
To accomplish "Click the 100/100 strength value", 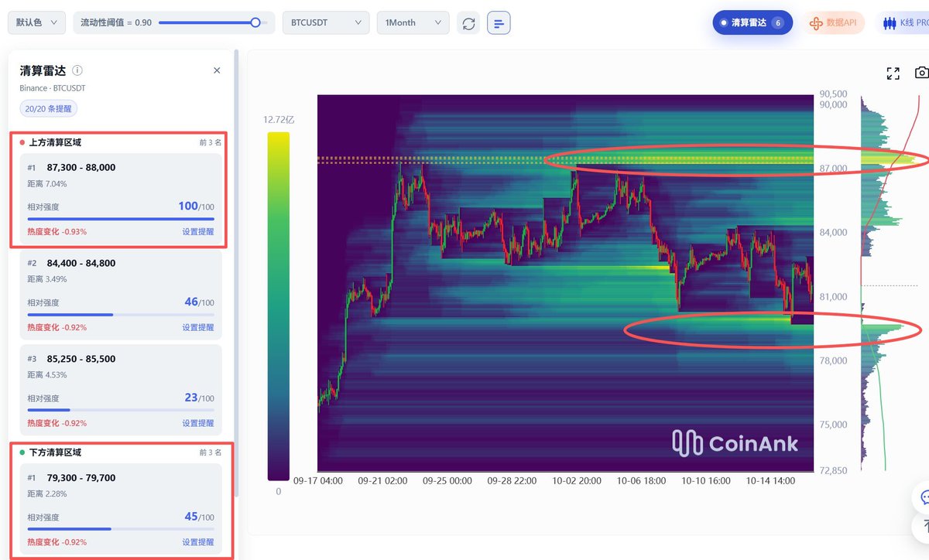I will [x=196, y=207].
